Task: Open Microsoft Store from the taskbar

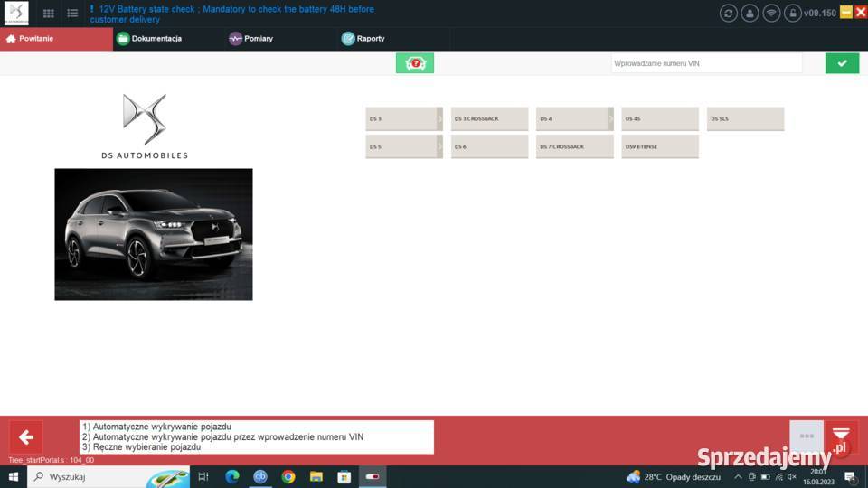Action: tap(344, 476)
